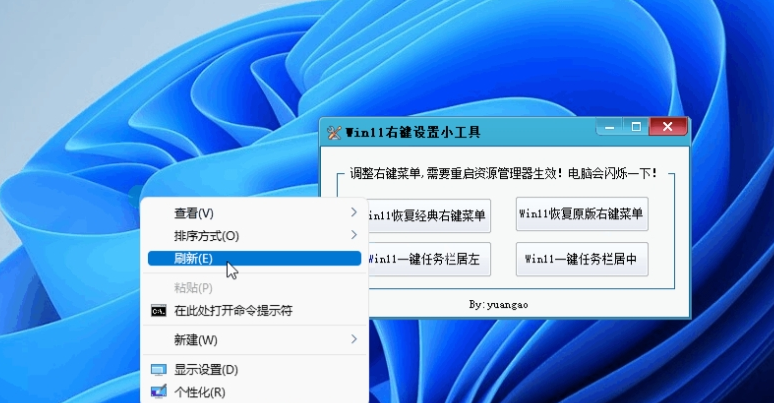Screen dimensions: 774x403
Task: Open 显示设置(D) from the context menu
Action: 254,369
